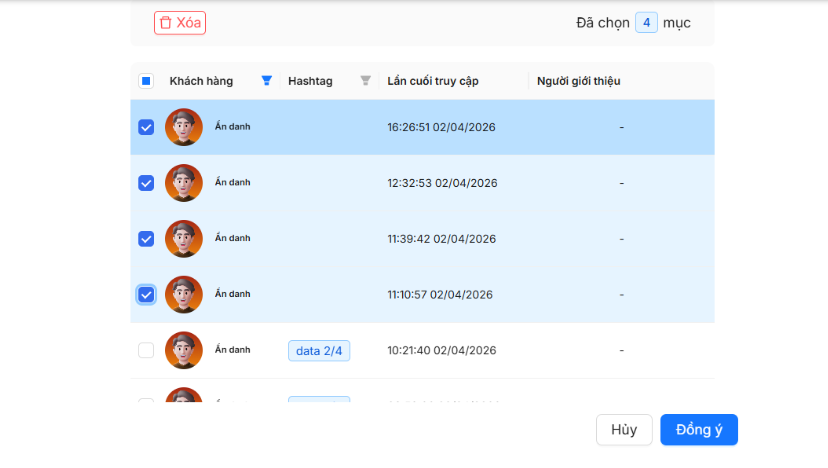
Task: Click the avatar in the 11:10:57 row
Action: pyautogui.click(x=184, y=294)
